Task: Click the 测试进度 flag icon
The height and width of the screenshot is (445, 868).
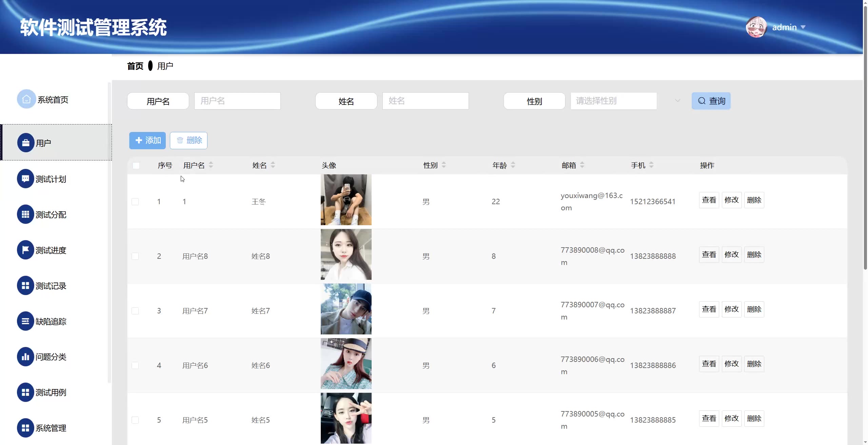Action: (25, 250)
